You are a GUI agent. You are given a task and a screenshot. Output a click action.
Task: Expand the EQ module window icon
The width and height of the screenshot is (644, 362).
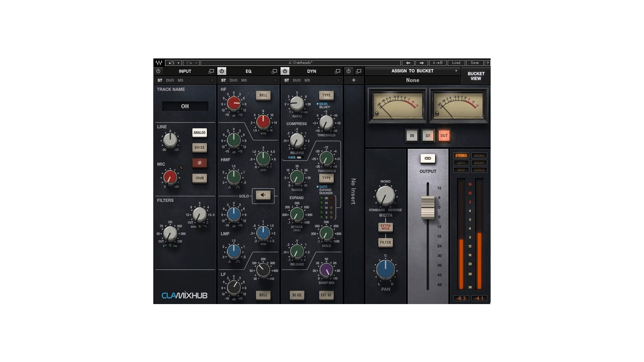point(275,71)
